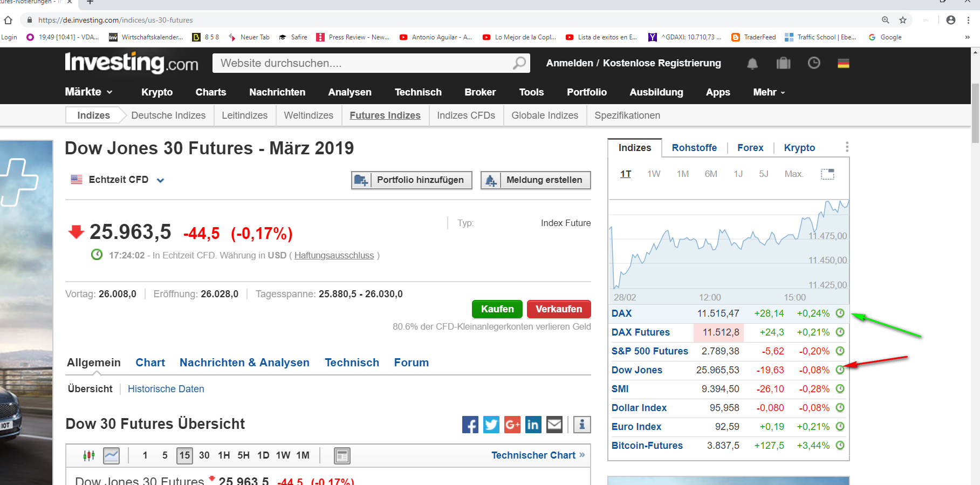Click the Investing.com logo
This screenshot has width=980, height=485.
point(132,63)
